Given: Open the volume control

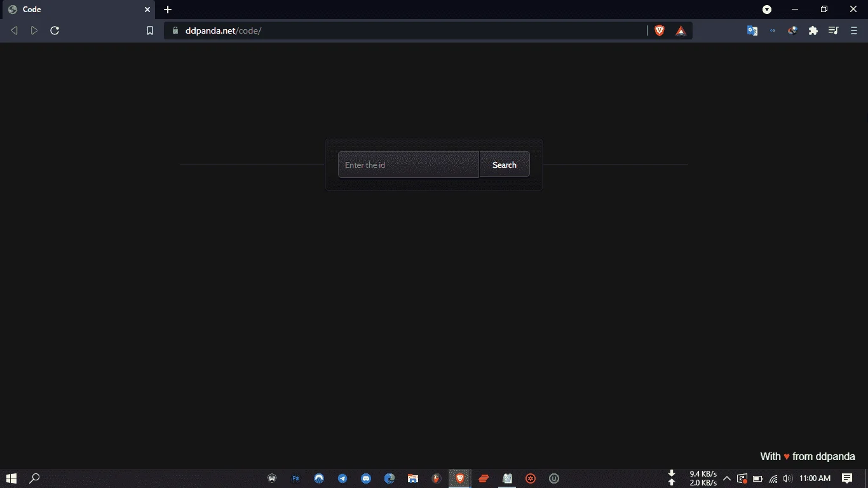Looking at the screenshot, I should tap(788, 478).
